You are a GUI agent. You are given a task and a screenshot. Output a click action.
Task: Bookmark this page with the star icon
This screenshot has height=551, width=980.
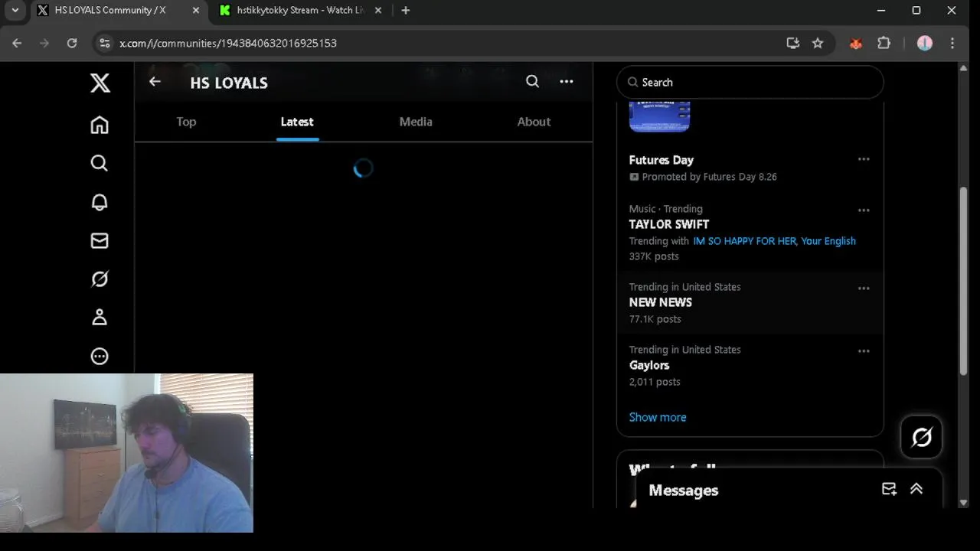pyautogui.click(x=818, y=43)
